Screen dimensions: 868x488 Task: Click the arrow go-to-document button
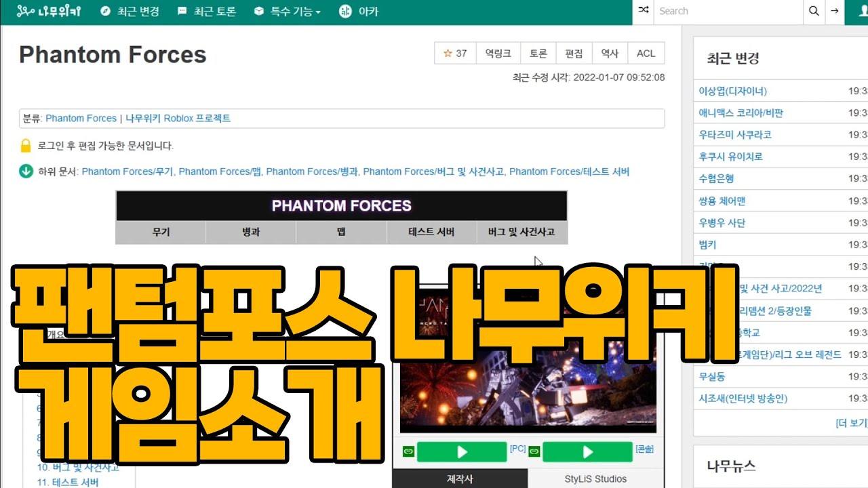pos(835,11)
